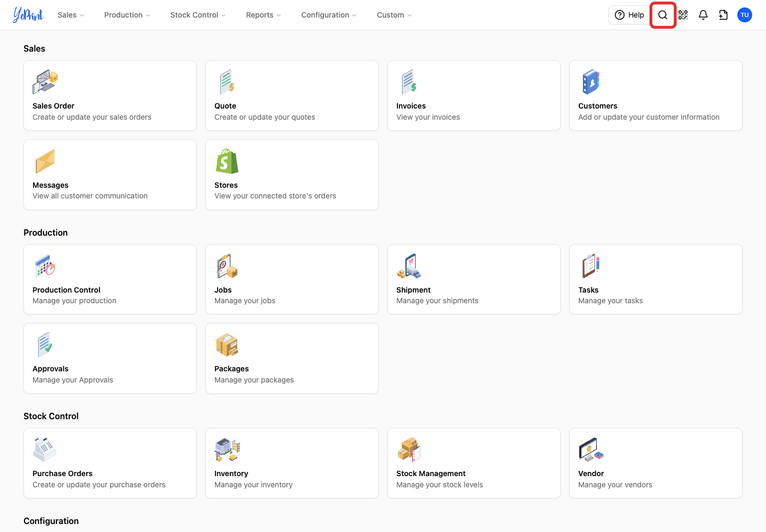This screenshot has width=766, height=532.
Task: Click the Packages boxes icon
Action: click(x=227, y=345)
